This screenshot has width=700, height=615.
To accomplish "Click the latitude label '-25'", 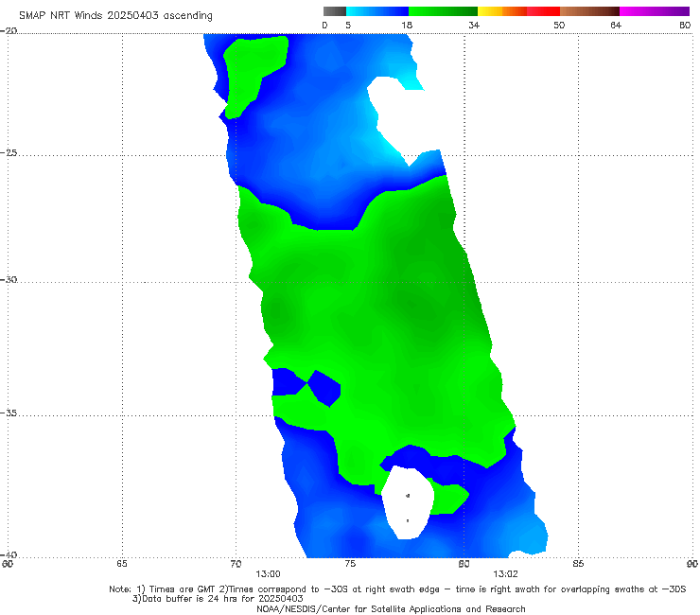I will click(9, 152).
